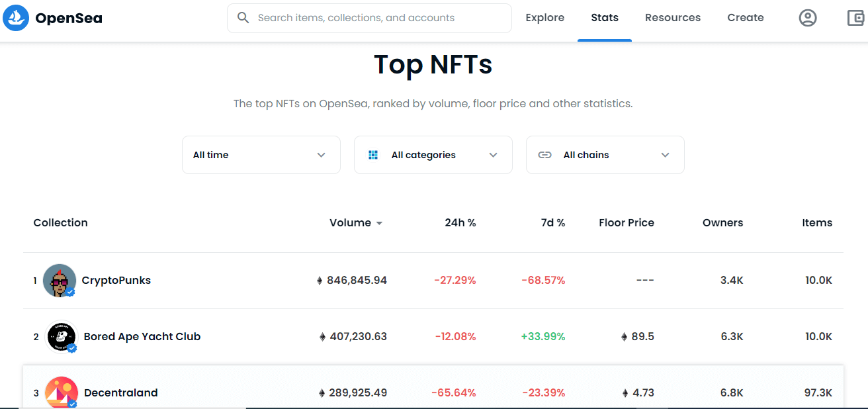This screenshot has width=868, height=409.
Task: Click the categories grid icon
Action: click(373, 154)
